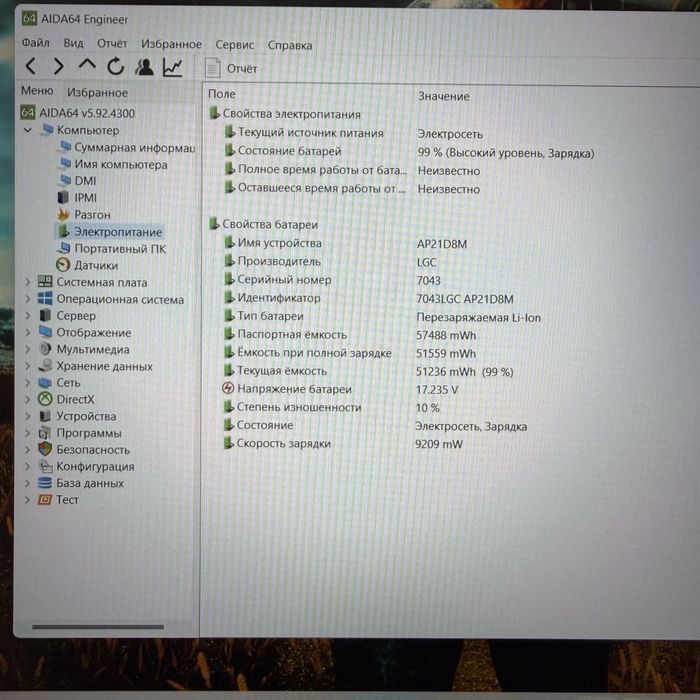Click the Отчёт report toolbar button
The width and height of the screenshot is (700, 700).
click(x=231, y=68)
